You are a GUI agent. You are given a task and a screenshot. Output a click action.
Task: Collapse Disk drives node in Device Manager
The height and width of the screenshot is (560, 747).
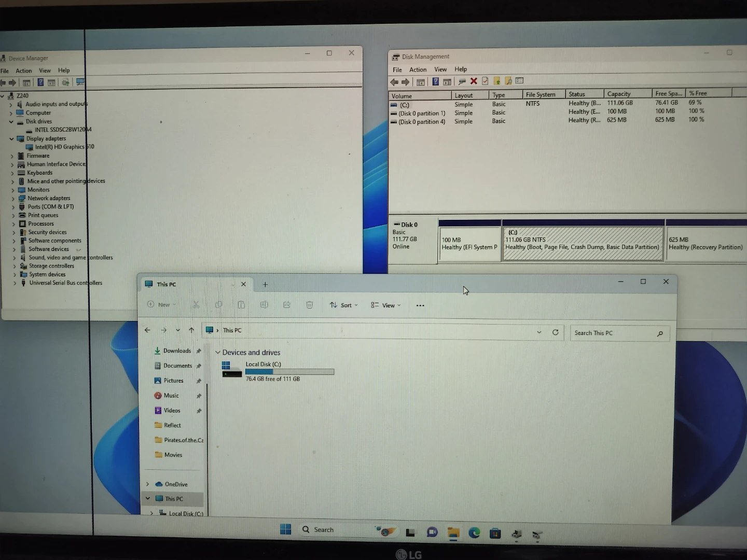[11, 122]
